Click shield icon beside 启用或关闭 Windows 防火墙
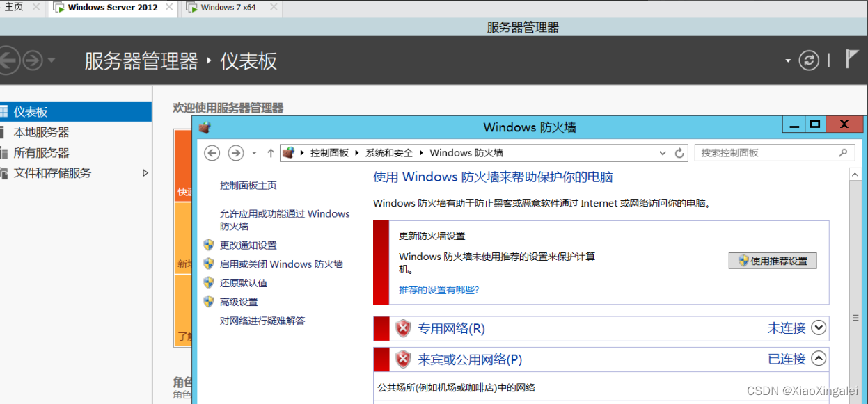 (x=208, y=264)
